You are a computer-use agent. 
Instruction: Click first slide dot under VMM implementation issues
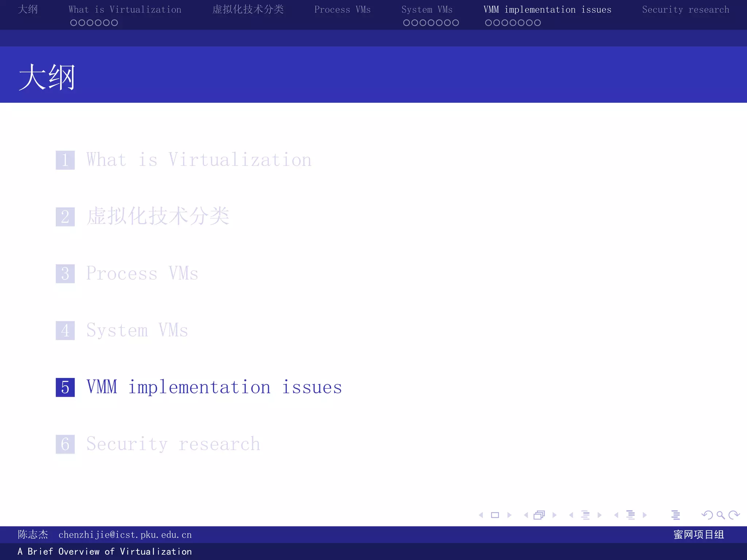pos(488,23)
